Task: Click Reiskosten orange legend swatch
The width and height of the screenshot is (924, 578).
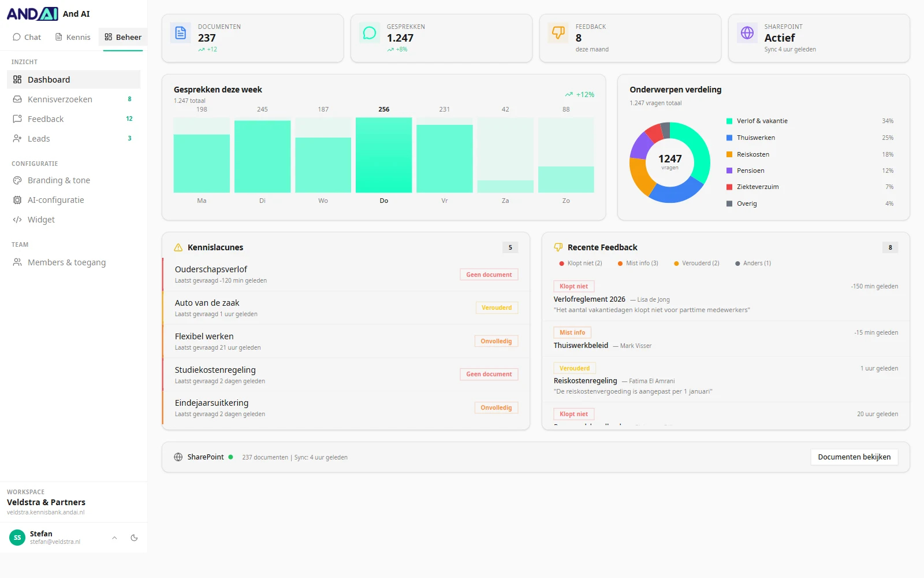Action: 729,154
